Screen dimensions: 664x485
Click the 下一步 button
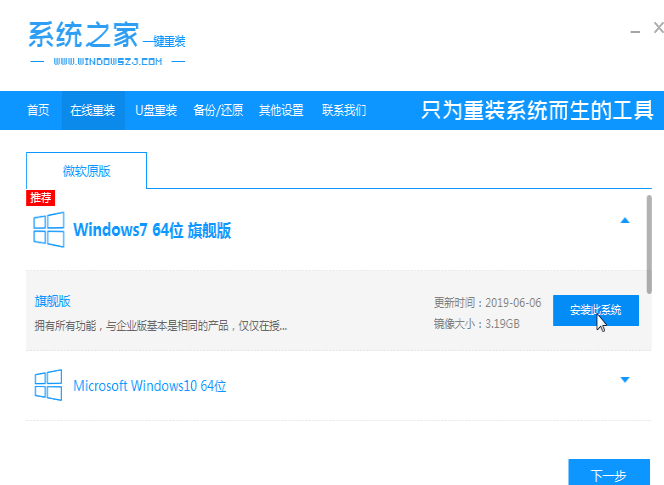[x=608, y=474]
